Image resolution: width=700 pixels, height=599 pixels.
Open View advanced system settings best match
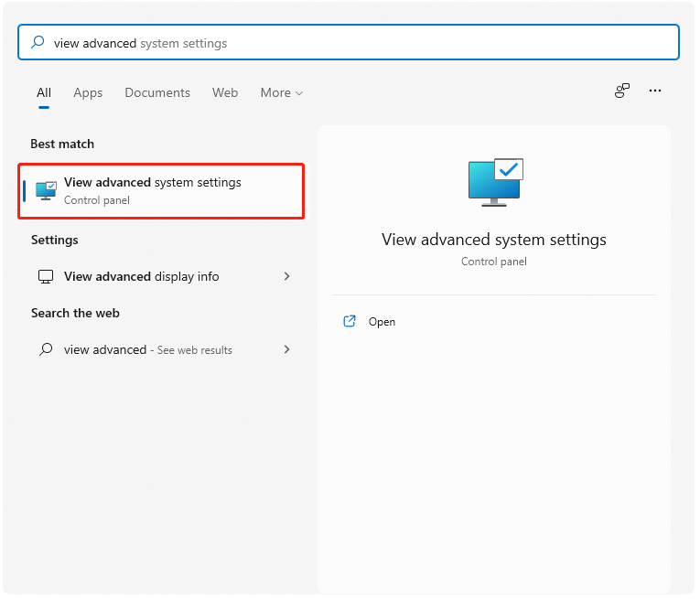[161, 191]
